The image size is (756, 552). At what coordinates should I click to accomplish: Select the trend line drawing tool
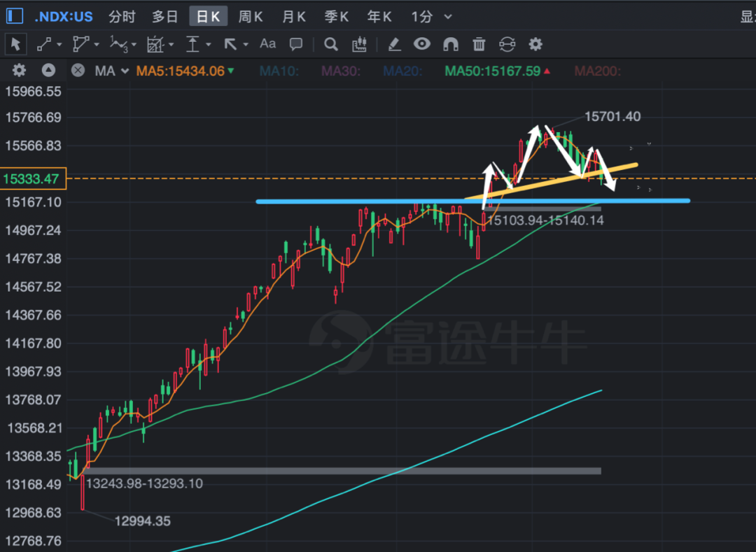44,44
